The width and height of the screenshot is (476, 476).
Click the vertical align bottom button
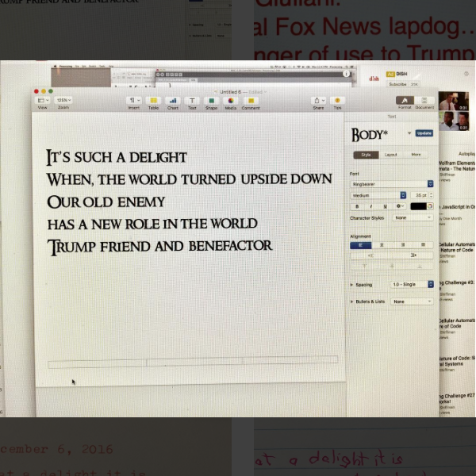pos(420,267)
